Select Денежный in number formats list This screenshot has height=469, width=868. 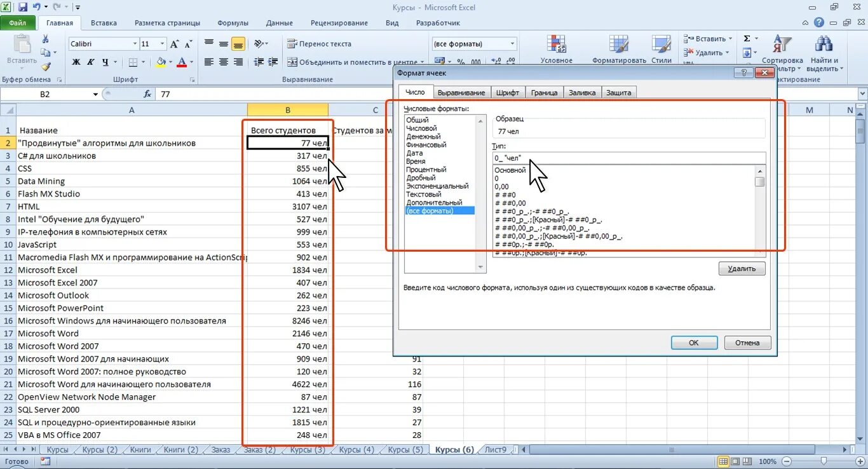(423, 137)
